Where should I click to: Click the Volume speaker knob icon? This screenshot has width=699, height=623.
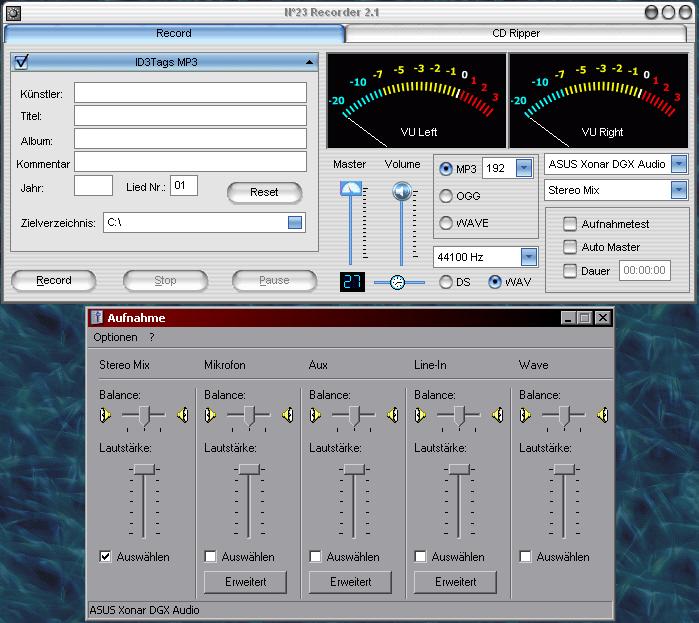[402, 191]
